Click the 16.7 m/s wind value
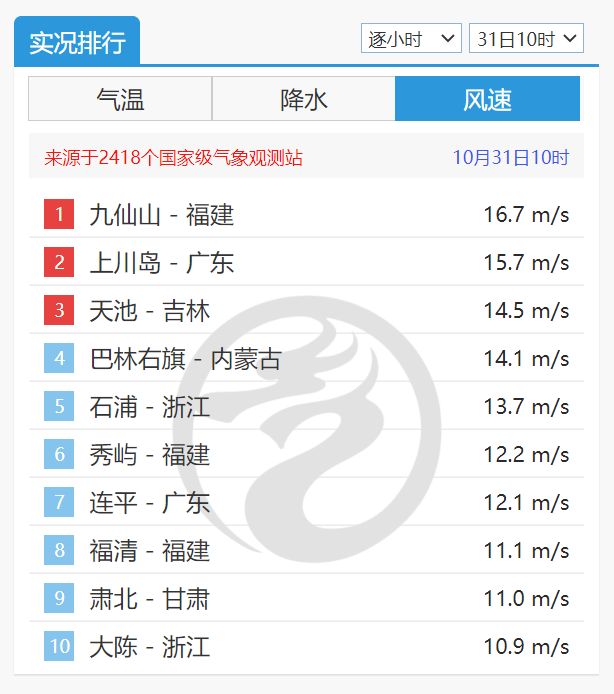Viewport: 614px width, 694px height. (526, 215)
